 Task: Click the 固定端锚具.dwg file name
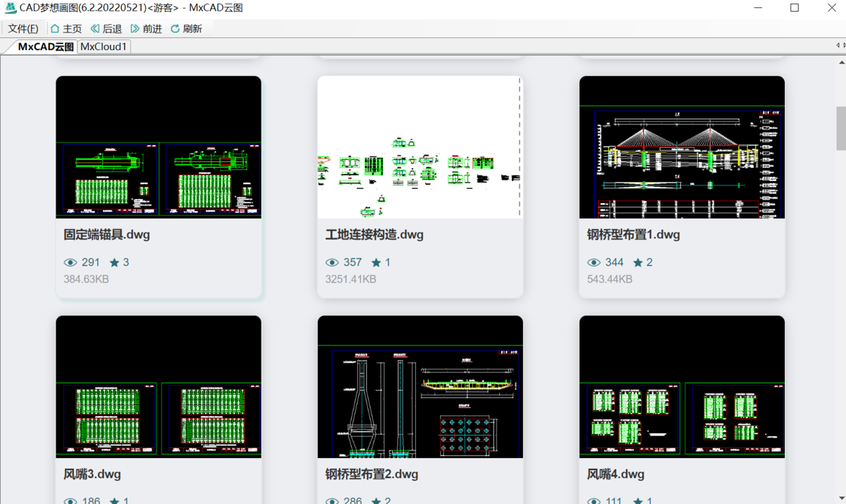(x=106, y=235)
